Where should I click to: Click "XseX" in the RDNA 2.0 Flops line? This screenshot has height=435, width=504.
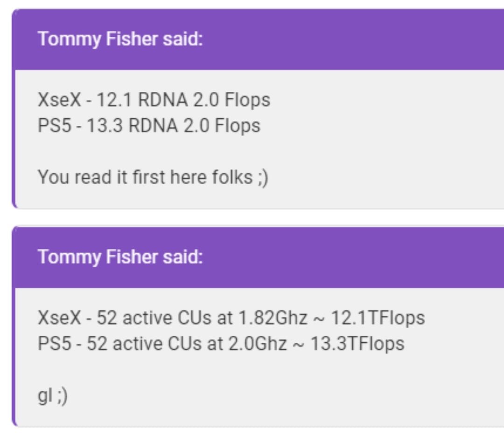coord(59,100)
